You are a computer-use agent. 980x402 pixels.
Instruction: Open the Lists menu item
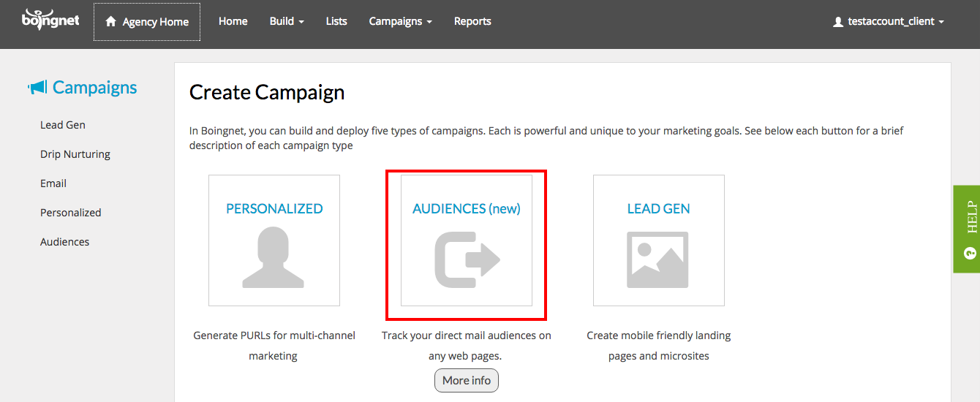(x=336, y=21)
